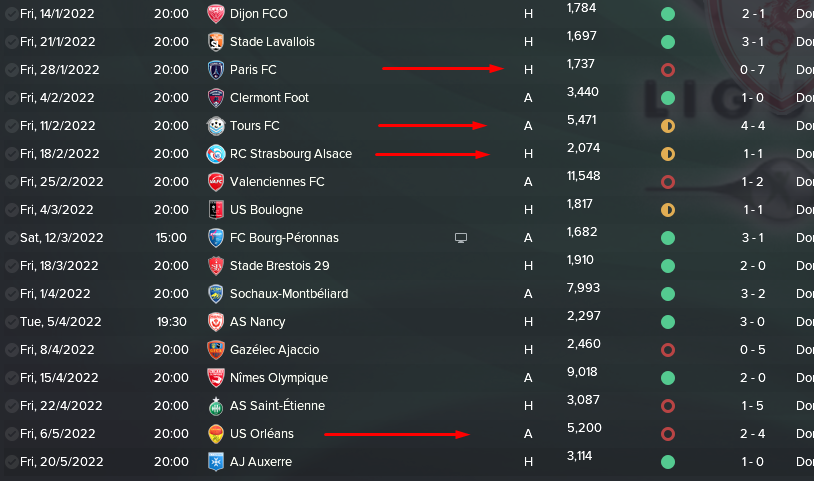Select the Nîmes Olympique fixture row date
This screenshot has width=814, height=481.
[x=59, y=378]
